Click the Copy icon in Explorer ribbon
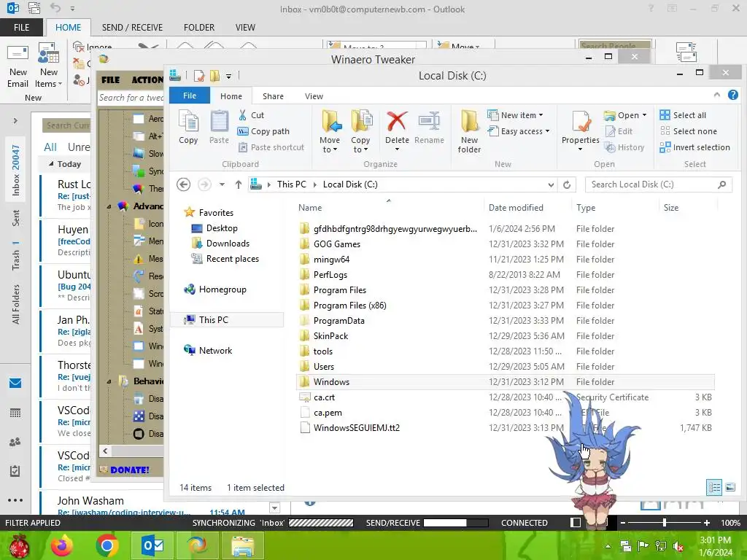This screenshot has width=747, height=560. tap(188, 127)
